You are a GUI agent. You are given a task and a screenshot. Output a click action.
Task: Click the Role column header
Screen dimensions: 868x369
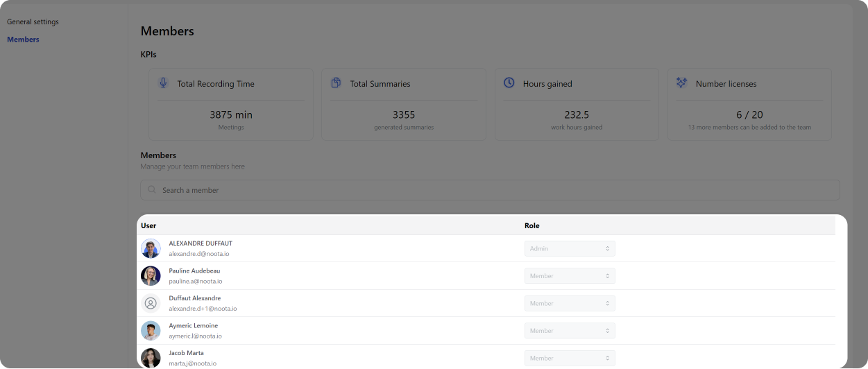[531, 225]
